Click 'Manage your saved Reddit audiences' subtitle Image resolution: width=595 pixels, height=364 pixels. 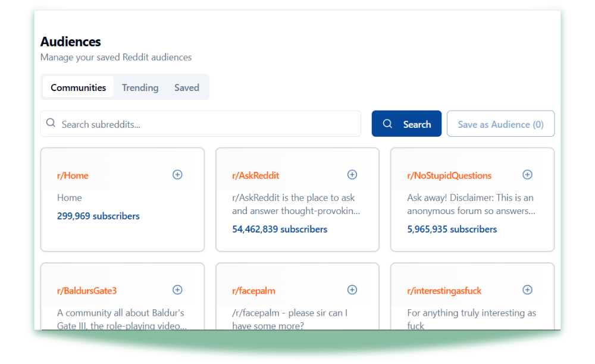click(x=116, y=57)
